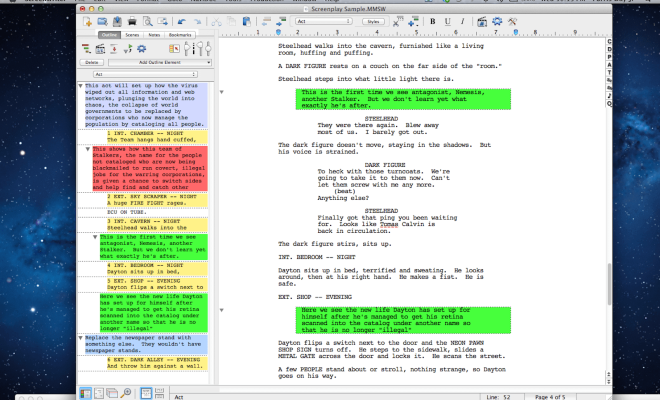Toggle the colored outline notes display icon
660x400 pixels.
[174, 49]
